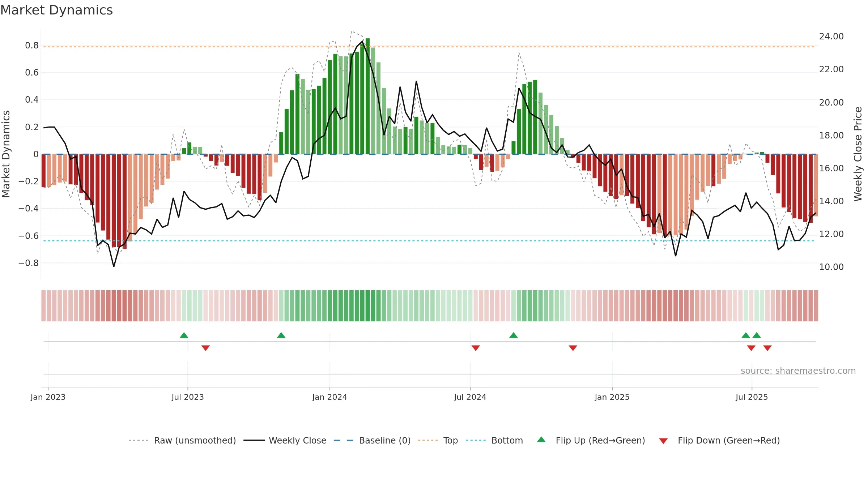This screenshot has height=488, width=868.
Task: Click the green flip-up triangle in late 2023
Action: pos(281,335)
